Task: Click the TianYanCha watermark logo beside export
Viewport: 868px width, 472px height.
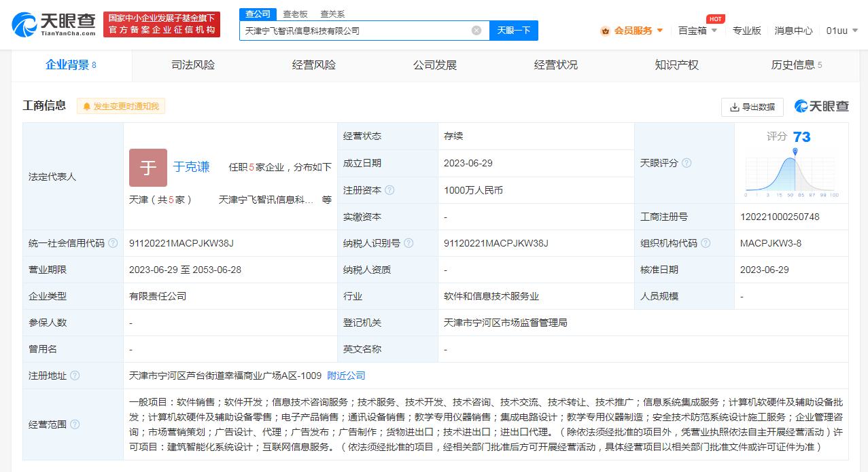Action: pyautogui.click(x=822, y=107)
